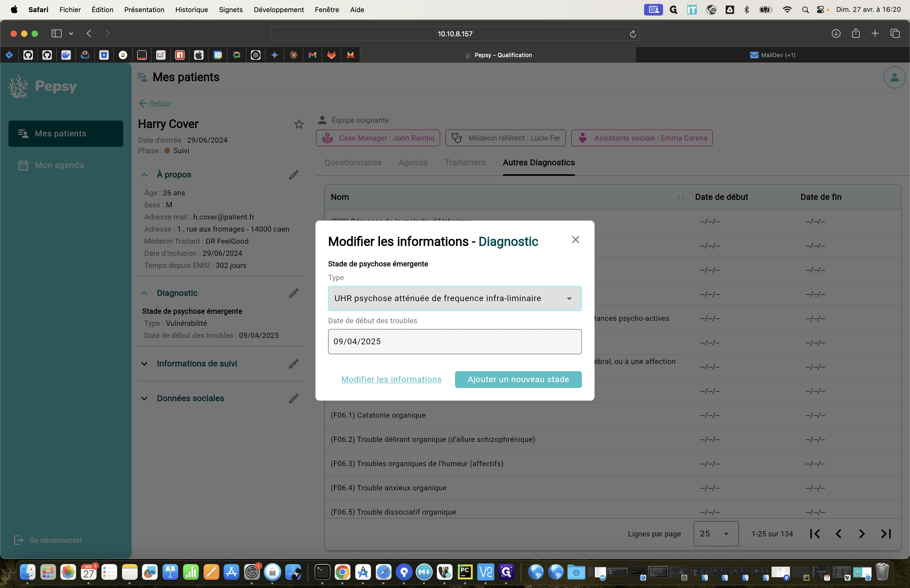Open Trash in the Dock
The image size is (910, 588).
[x=882, y=572]
